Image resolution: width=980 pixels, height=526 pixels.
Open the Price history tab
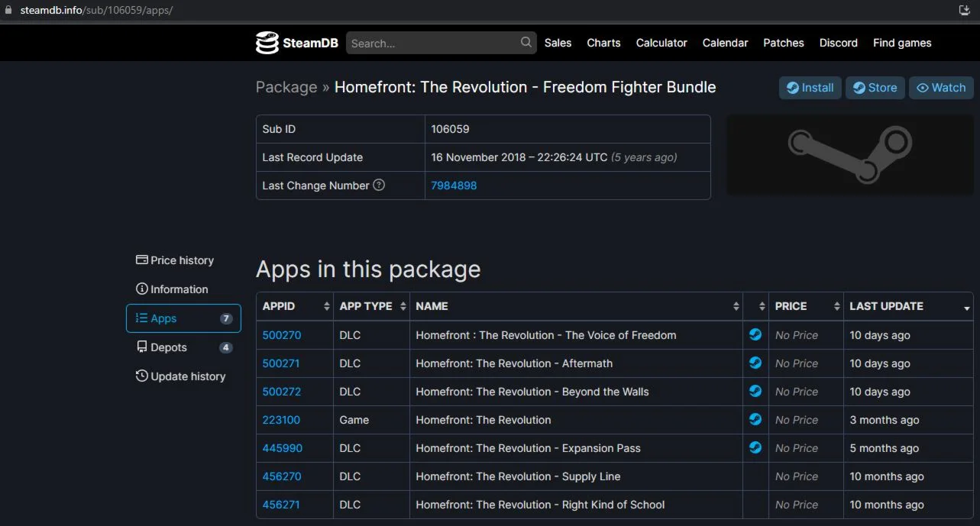coord(175,260)
